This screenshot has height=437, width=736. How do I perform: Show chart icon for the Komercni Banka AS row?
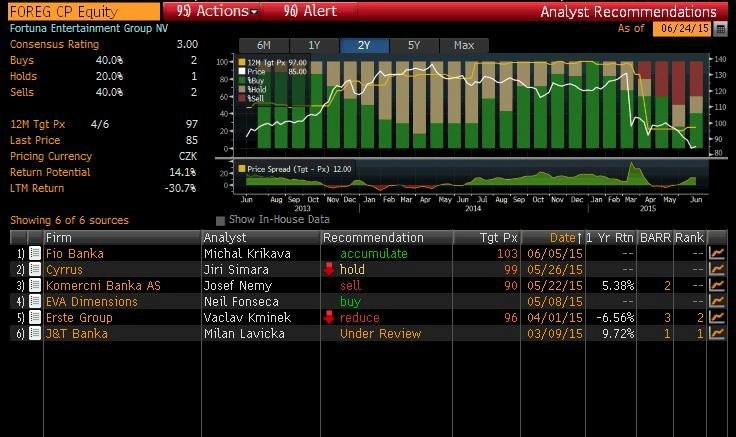[717, 285]
